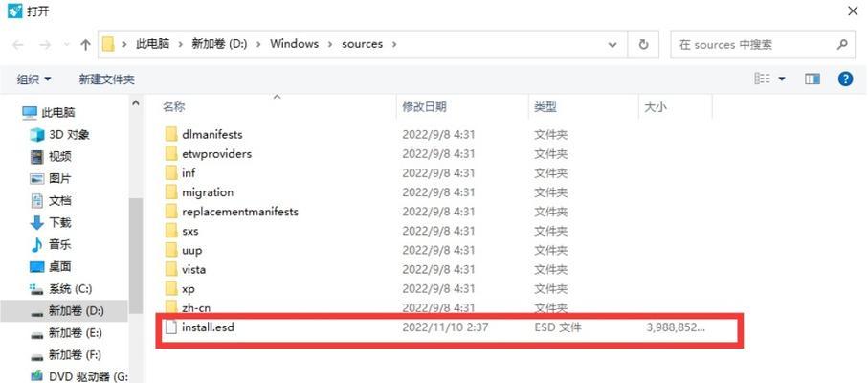Sort files by 名称 column

(174, 107)
